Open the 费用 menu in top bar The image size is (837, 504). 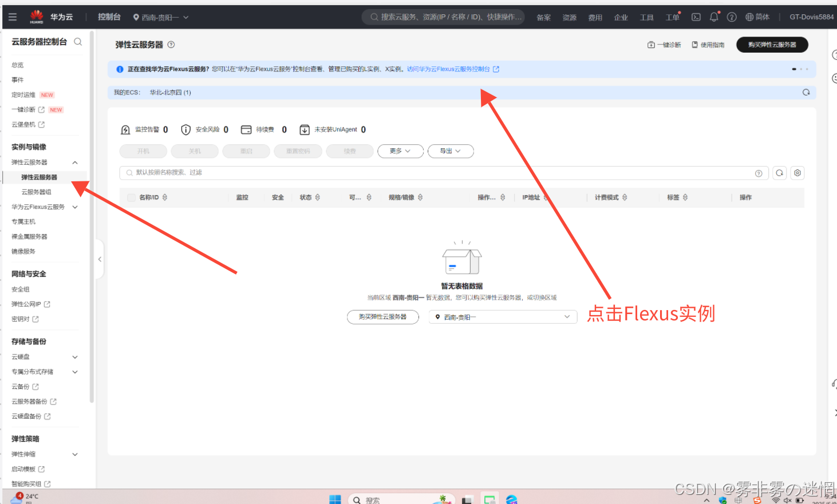[x=595, y=17]
